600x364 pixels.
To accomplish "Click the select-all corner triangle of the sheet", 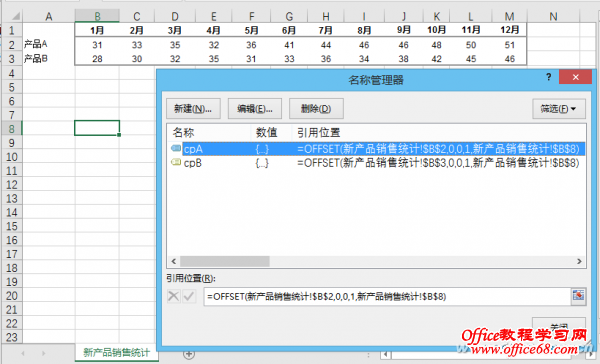I will (x=15, y=16).
